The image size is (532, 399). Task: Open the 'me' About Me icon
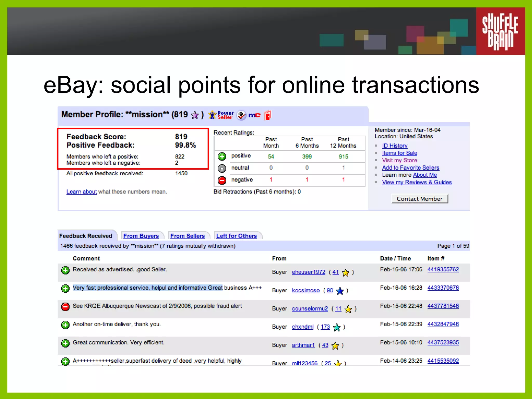[x=254, y=115]
